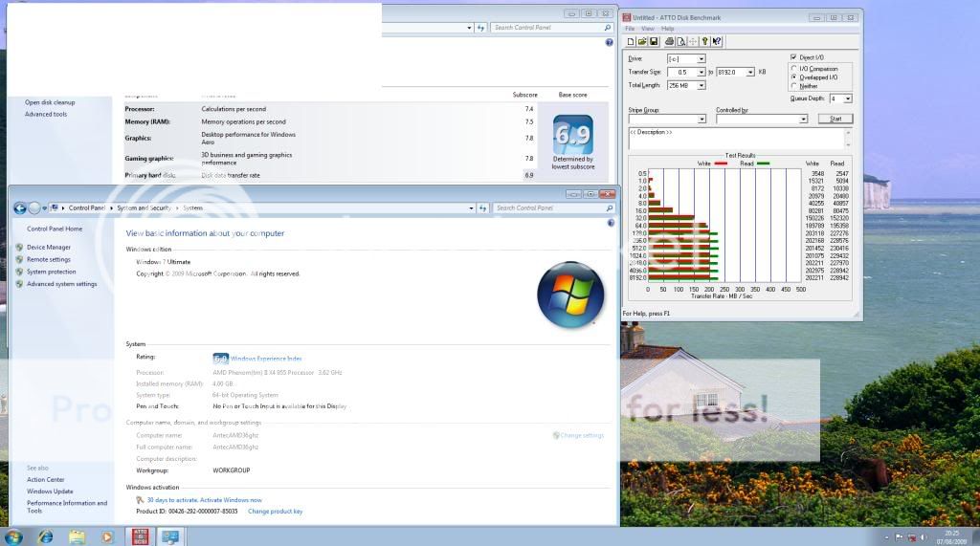This screenshot has width=980, height=546.
Task: Open the Drive dropdown
Action: [x=702, y=59]
